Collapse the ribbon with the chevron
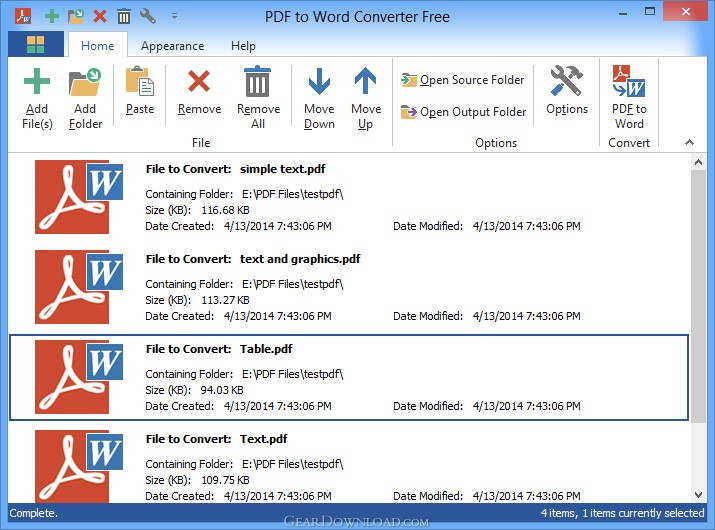The height and width of the screenshot is (530, 715). 689,142
